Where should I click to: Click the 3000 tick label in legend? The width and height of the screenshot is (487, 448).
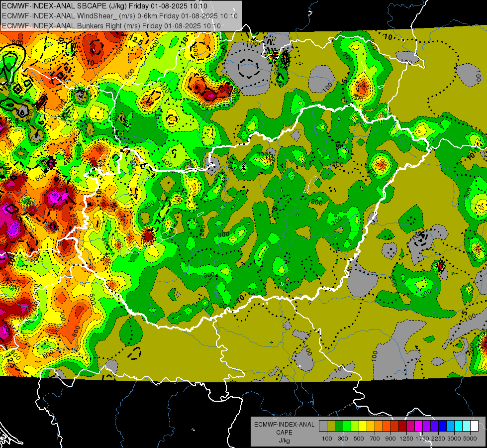tap(454, 439)
